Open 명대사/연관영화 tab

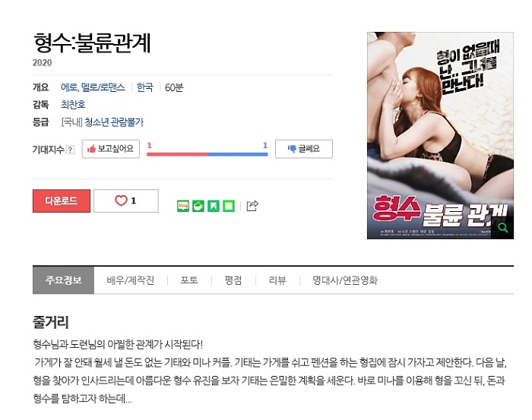[345, 280]
